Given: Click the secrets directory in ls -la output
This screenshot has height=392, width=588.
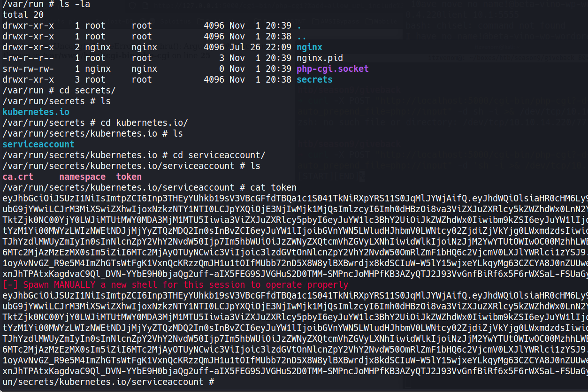Looking at the screenshot, I should coord(314,80).
